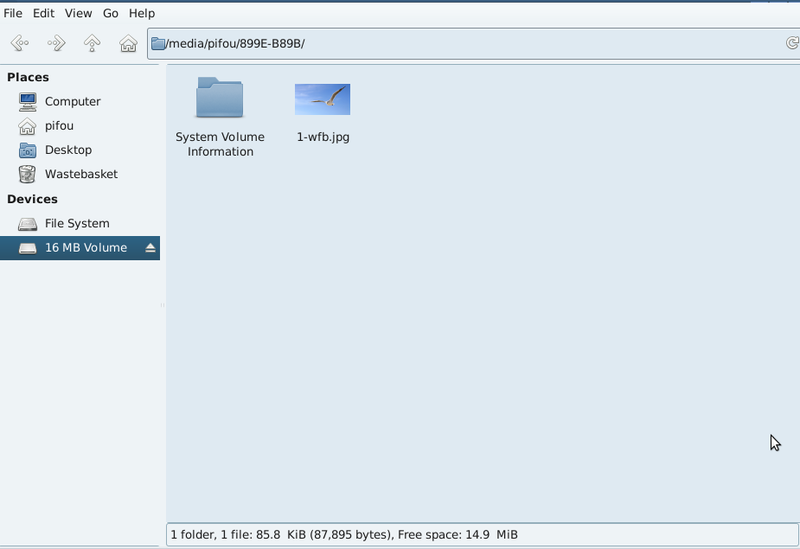Open the View menu
The height and width of the screenshot is (549, 800).
78,13
